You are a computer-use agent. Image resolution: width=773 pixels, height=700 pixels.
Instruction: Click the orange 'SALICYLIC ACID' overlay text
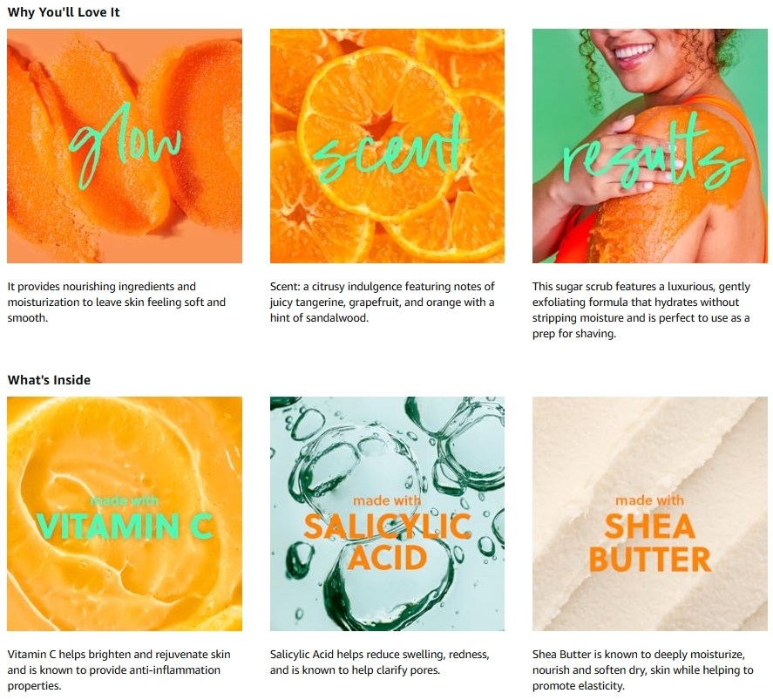click(x=387, y=541)
